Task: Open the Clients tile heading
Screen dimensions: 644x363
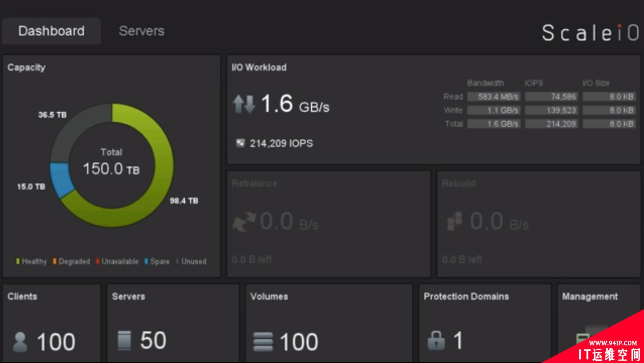Action: [22, 296]
